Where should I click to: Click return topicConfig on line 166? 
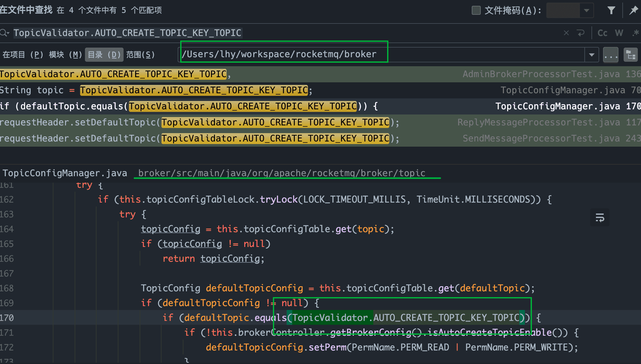pos(214,259)
